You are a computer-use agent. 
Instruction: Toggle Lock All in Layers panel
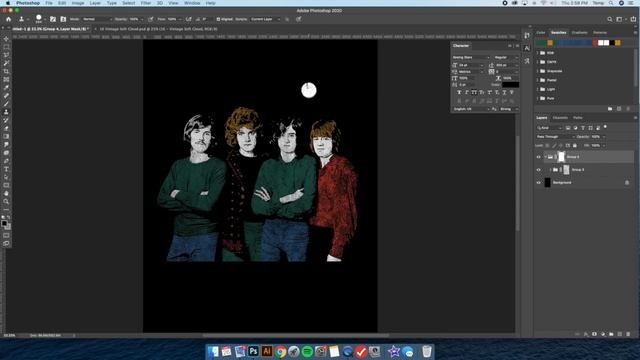click(x=575, y=145)
